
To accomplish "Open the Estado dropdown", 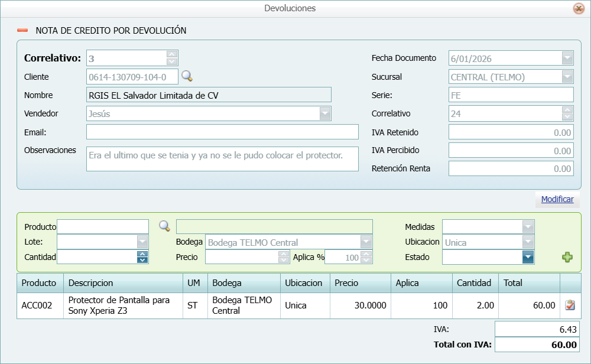I will (x=528, y=257).
